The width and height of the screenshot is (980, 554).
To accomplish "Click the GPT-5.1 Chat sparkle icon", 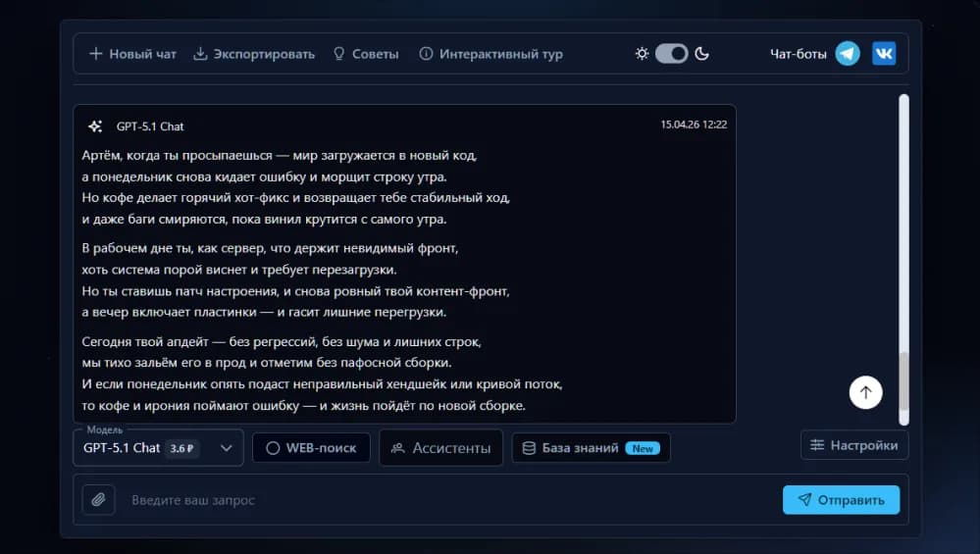I will (95, 126).
